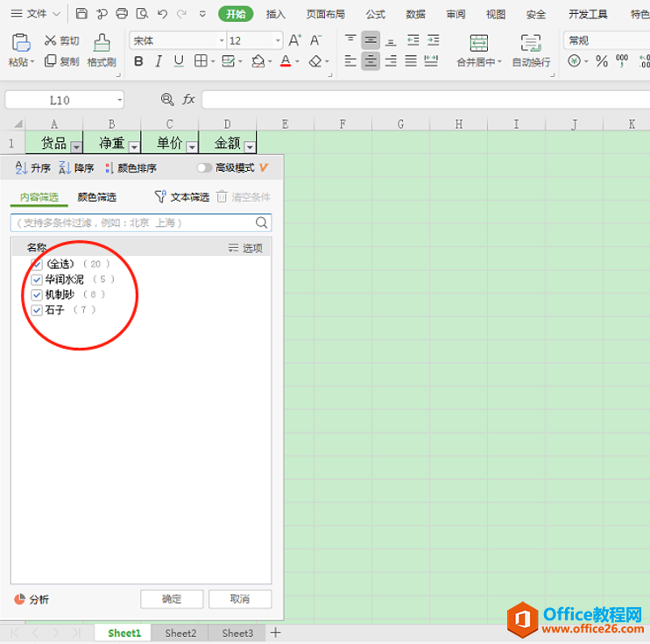This screenshot has height=644, width=650.
Task: Toggle Bold formatting
Action: tap(138, 61)
